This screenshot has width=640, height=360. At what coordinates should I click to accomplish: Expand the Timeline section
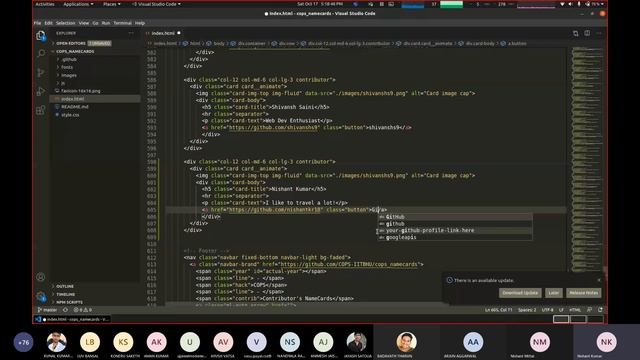[96, 294]
